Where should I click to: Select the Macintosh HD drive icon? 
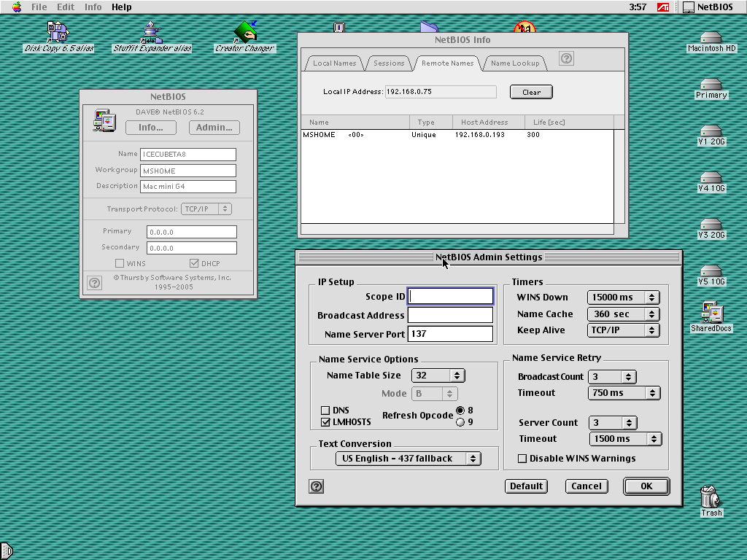711,37
